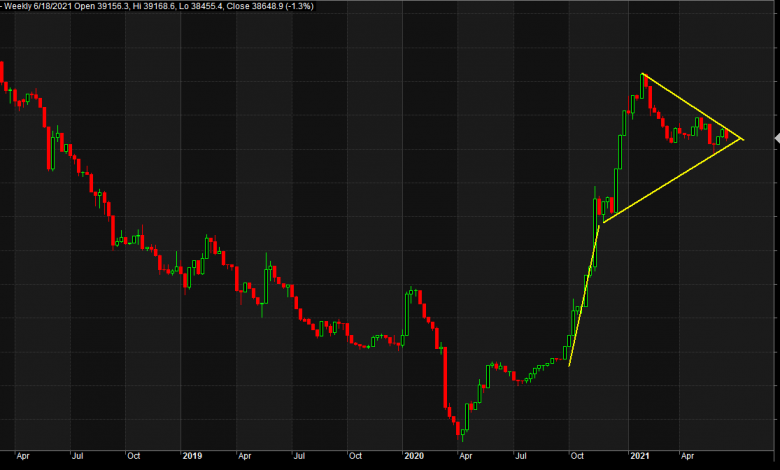Select the lower ascending yellow triangle trendline
This screenshot has width=780, height=470.
click(x=672, y=180)
